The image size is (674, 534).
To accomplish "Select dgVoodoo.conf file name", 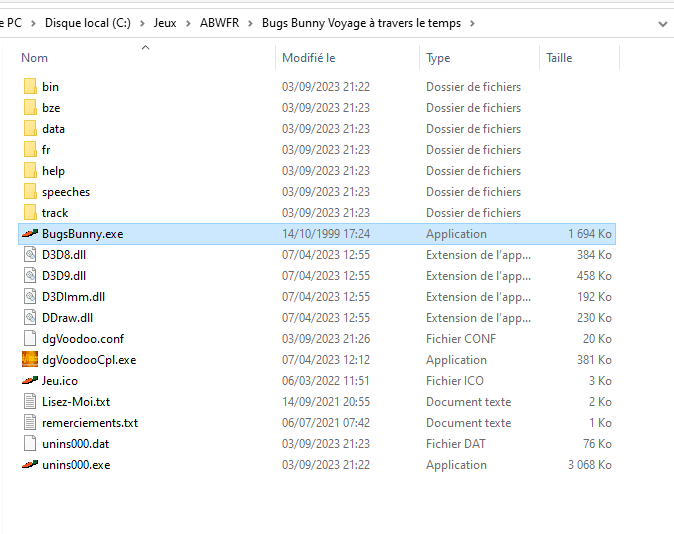I will (x=83, y=339).
